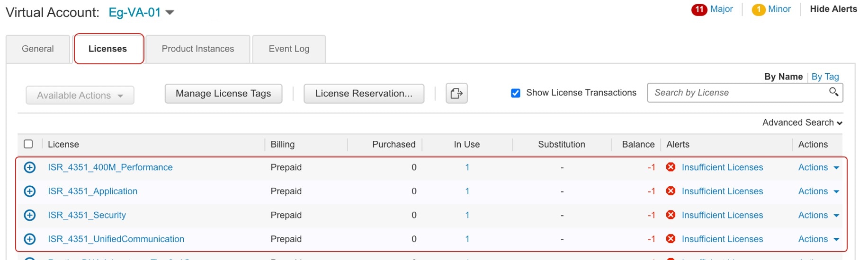The height and width of the screenshot is (260, 868).
Task: Open the Minor alerts link
Action: 779,9
